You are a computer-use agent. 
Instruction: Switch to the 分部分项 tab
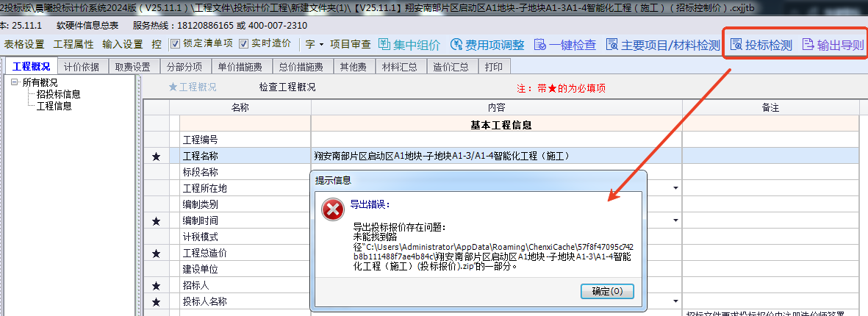point(184,67)
